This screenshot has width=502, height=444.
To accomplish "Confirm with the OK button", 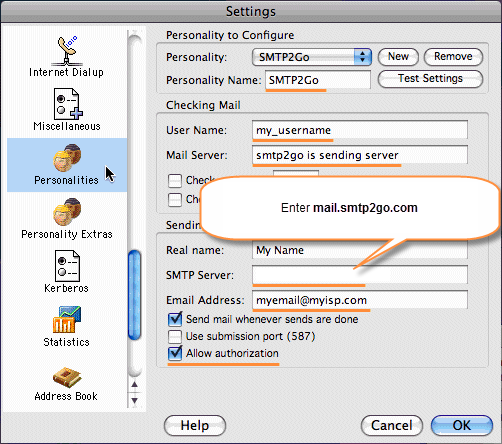I will pos(462,425).
